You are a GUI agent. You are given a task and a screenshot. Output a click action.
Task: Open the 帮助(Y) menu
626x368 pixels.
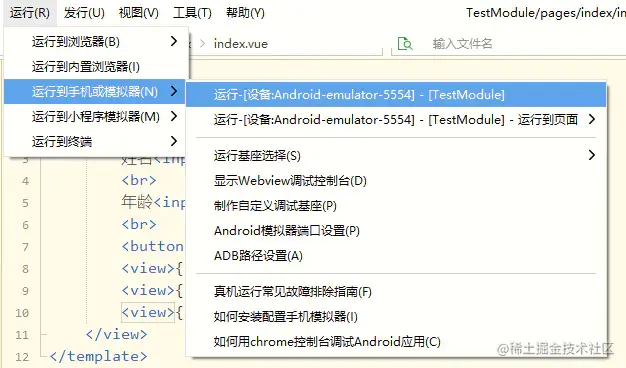[x=245, y=13]
